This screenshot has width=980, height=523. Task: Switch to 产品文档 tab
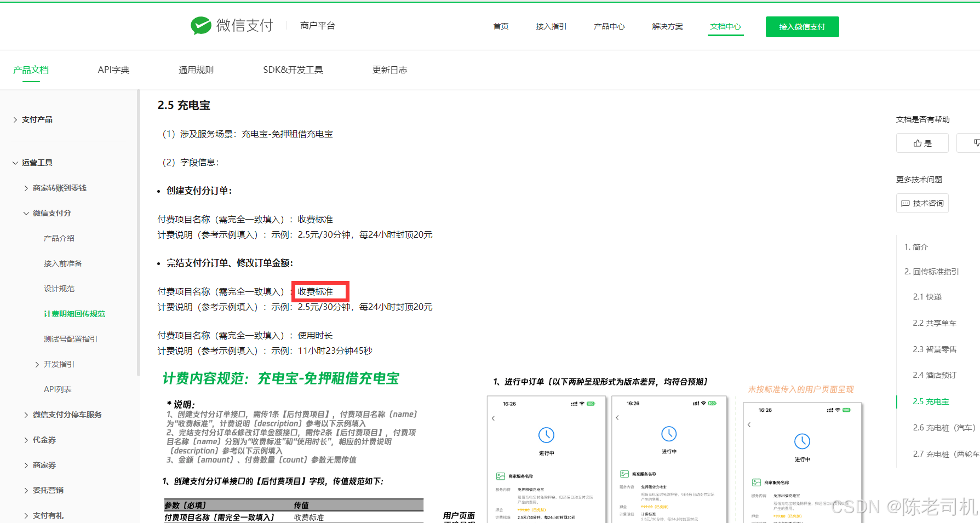pyautogui.click(x=31, y=70)
